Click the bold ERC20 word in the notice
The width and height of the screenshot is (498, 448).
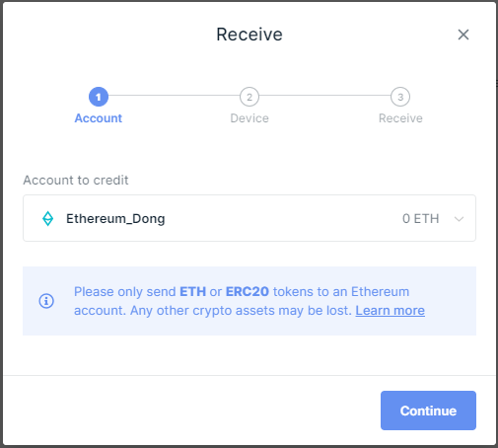tap(248, 292)
